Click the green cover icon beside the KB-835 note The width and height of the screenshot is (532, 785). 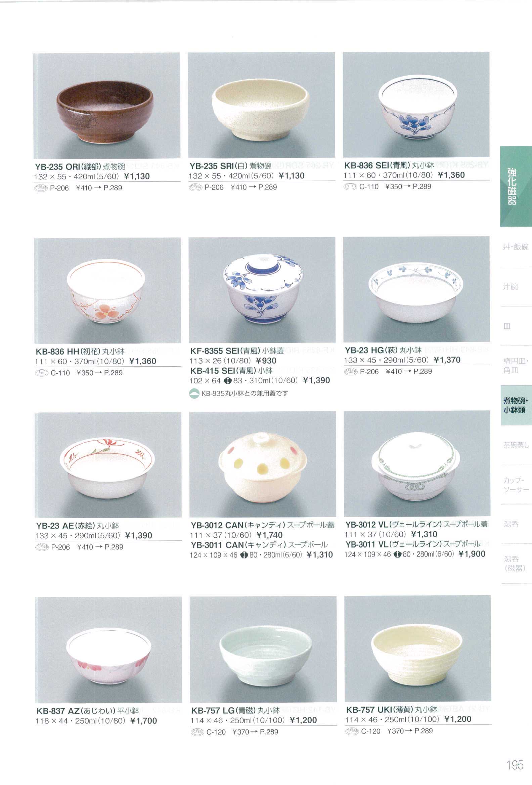coord(194,394)
